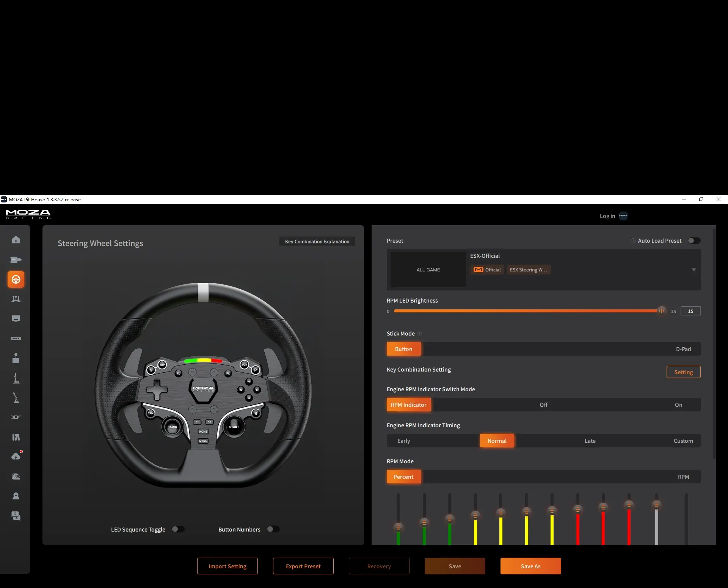Select Percent under RPM Mode
The height and width of the screenshot is (588, 728).
pyautogui.click(x=403, y=477)
